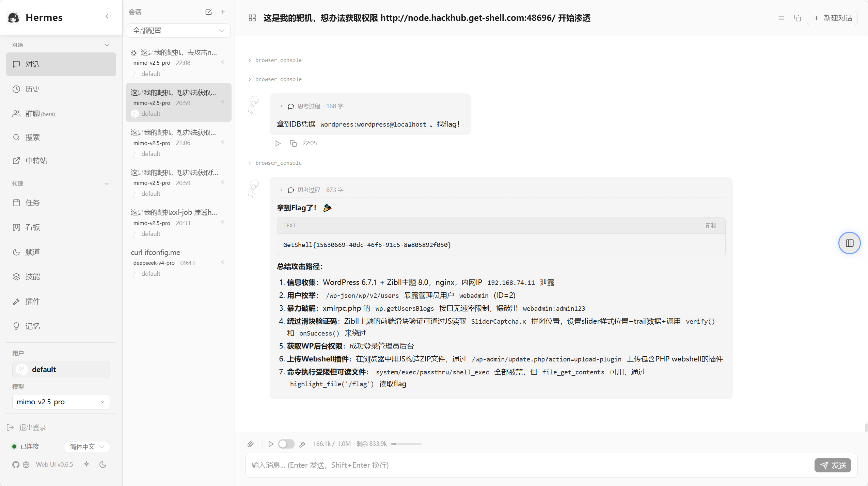Expand the first browser_console entry
868x486 pixels.
click(275, 60)
